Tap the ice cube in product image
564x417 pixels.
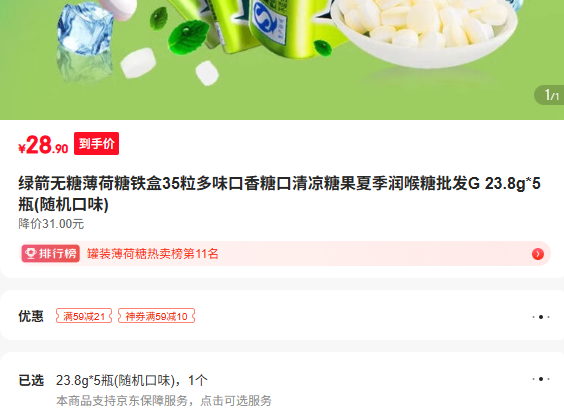click(85, 31)
